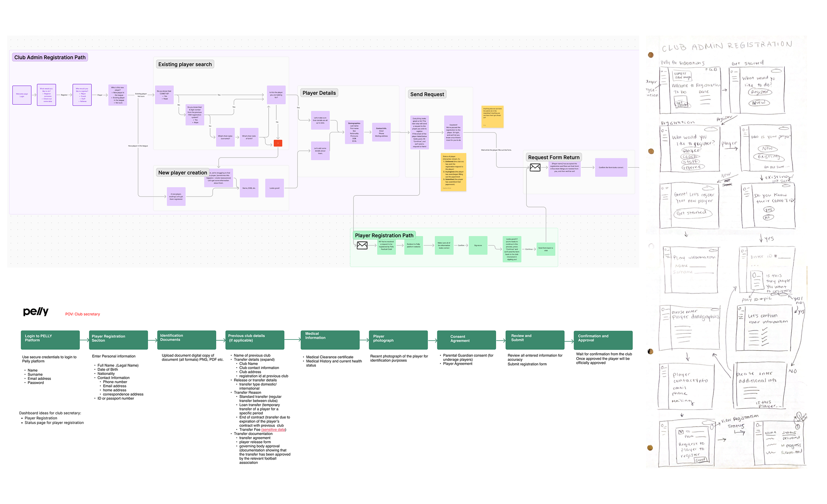827x504 pixels.
Task: Select the yellow 'Status of player interaction' note
Action: click(453, 172)
